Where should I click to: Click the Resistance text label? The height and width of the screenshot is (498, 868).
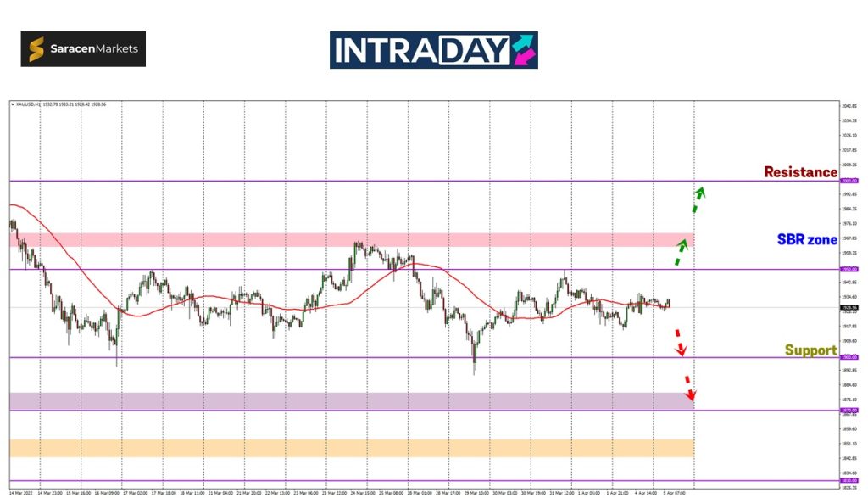(x=800, y=172)
